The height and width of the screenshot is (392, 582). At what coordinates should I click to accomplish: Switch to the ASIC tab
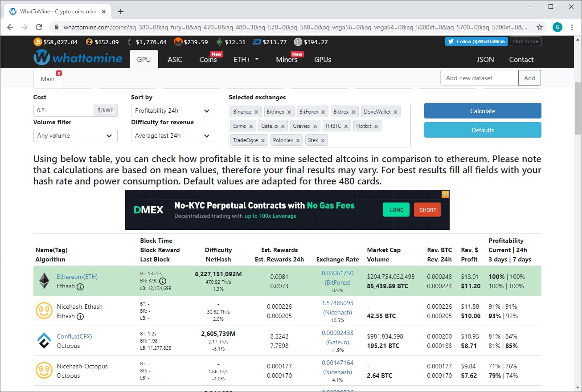point(175,59)
